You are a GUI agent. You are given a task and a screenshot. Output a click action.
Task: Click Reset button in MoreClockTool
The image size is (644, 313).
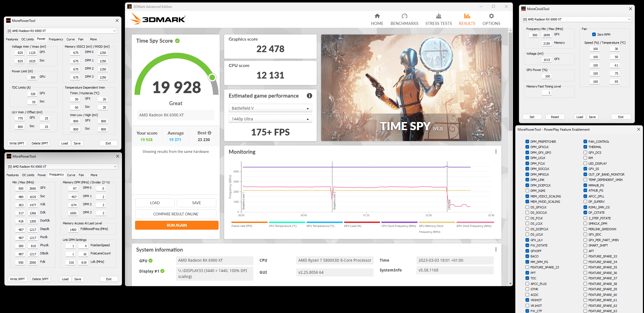pos(555,117)
